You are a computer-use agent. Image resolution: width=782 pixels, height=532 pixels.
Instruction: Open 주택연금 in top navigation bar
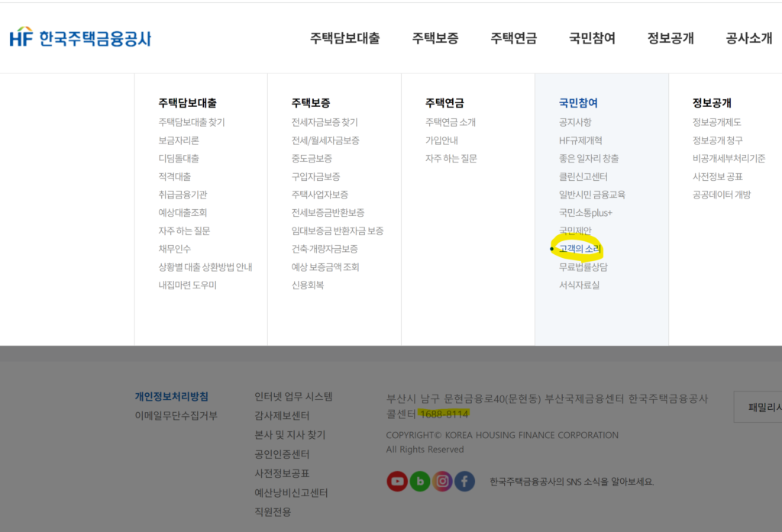coord(514,38)
